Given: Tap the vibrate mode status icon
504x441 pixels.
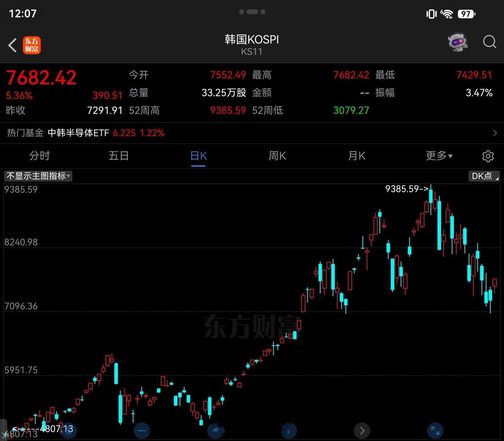Looking at the screenshot, I should pos(431,14).
